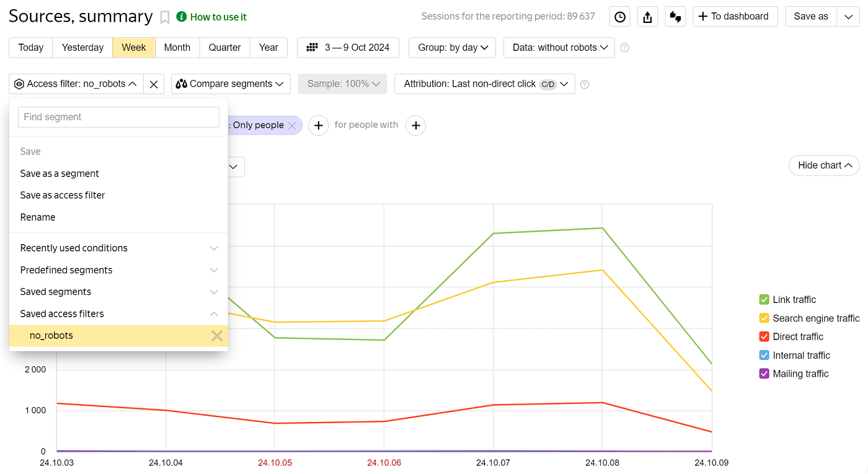This screenshot has height=474, width=868.
Task: Click the help icon next to Attribution
Action: click(x=584, y=84)
